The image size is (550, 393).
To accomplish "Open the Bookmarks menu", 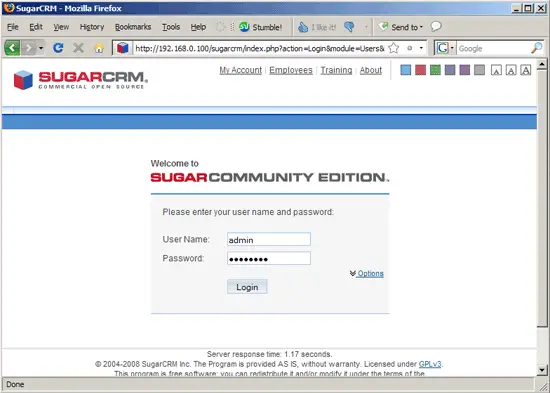I will click(x=133, y=27).
